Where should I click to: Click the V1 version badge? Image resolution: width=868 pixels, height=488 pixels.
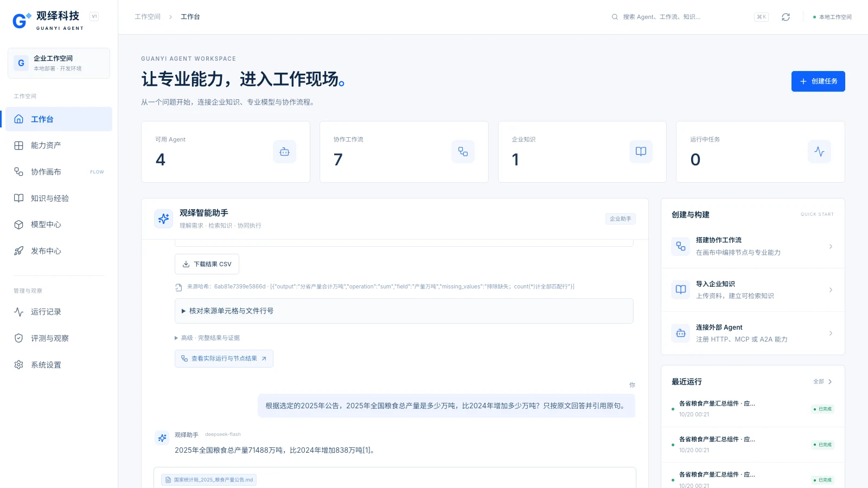94,17
